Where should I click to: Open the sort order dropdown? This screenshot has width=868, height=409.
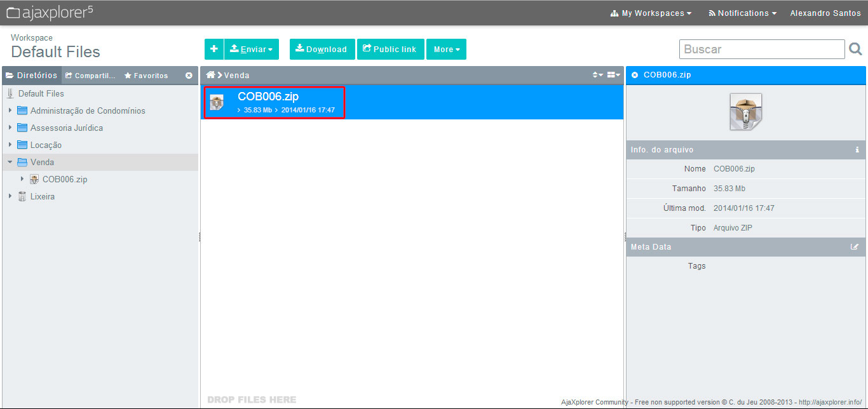point(597,75)
